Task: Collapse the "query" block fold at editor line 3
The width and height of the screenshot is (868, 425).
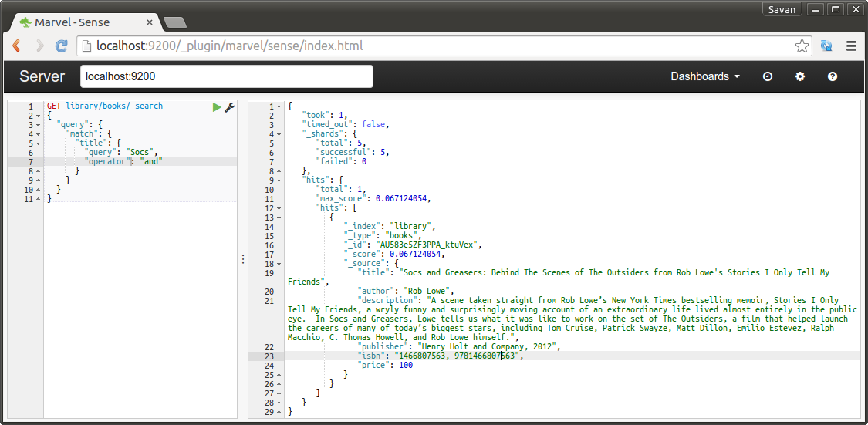Action: pos(38,125)
